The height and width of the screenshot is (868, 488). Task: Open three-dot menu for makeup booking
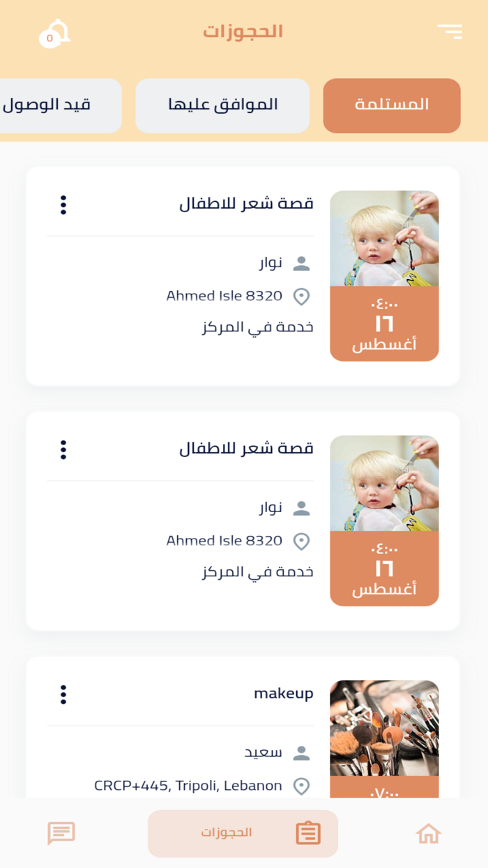(x=63, y=695)
